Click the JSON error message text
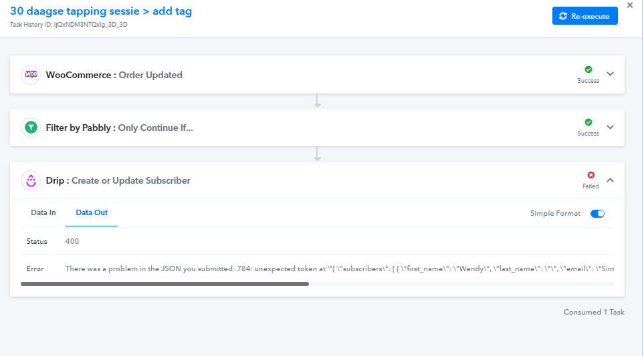The width and height of the screenshot is (644, 356). tap(340, 269)
